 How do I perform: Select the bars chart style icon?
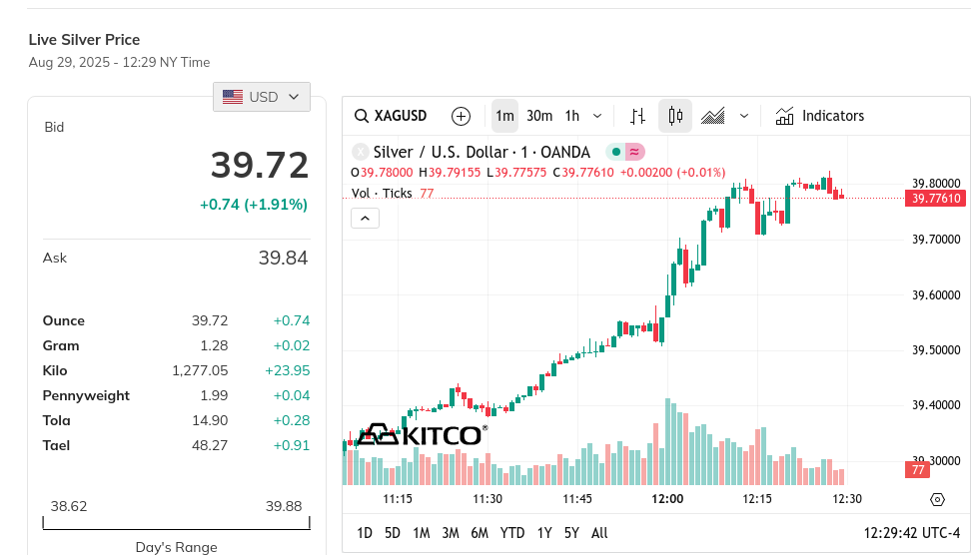637,116
